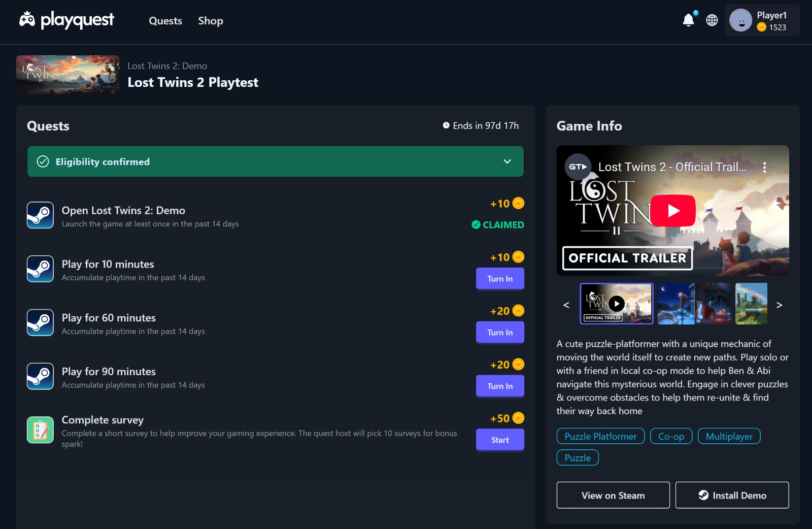Turn in the Play for 60 minutes quest
The height and width of the screenshot is (529, 812).
500,333
